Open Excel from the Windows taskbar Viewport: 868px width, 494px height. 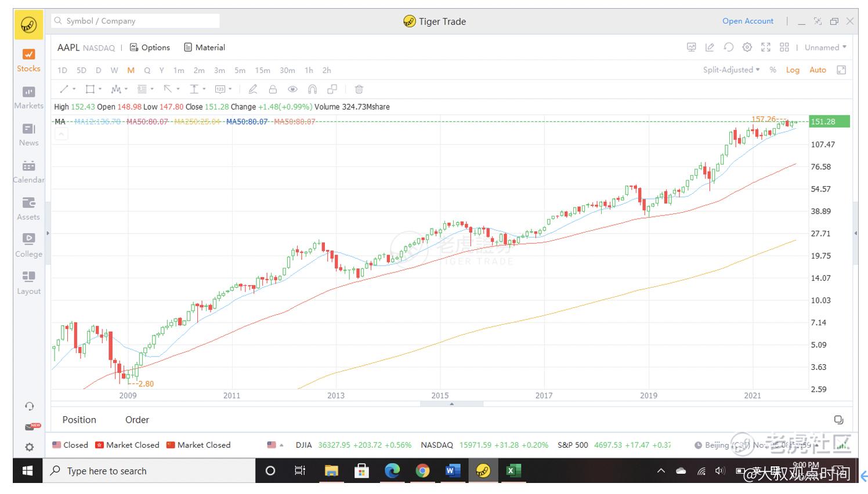[511, 471]
